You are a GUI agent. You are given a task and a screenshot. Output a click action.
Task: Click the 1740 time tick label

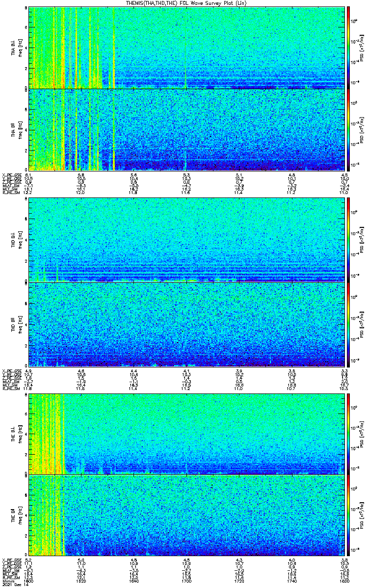coord(292,581)
